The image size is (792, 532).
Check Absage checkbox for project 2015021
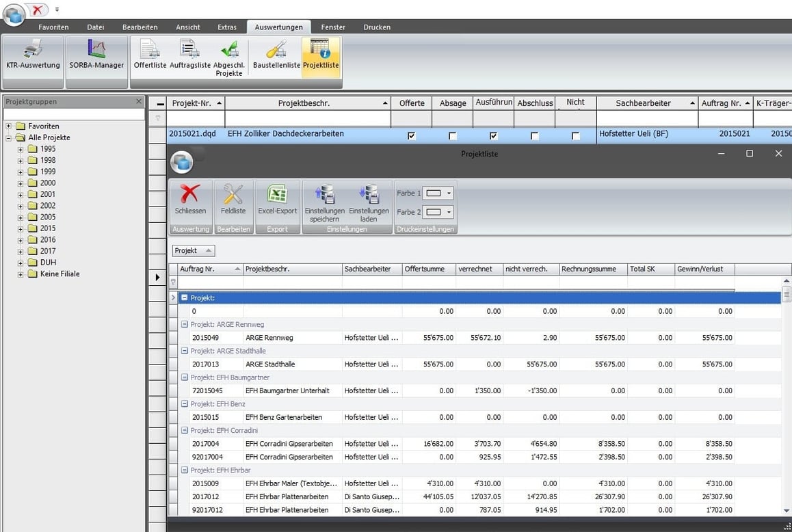453,136
